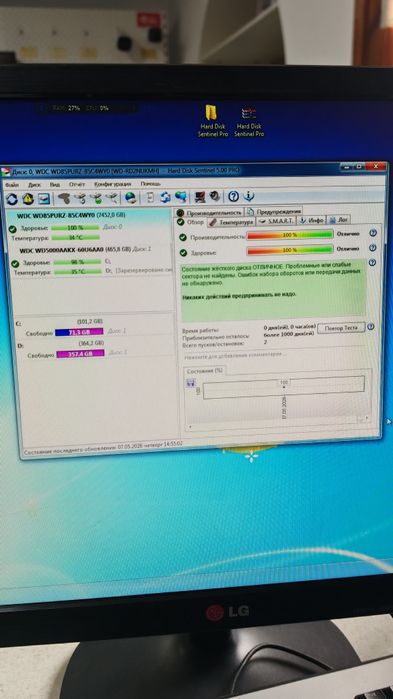Select disk WDC WD5000AAKX-60U6AA0 entry
Screen dimensions: 393x699
pyautogui.click(x=86, y=250)
